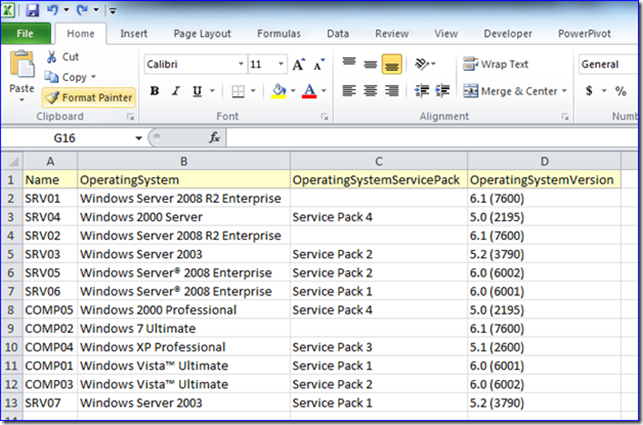The height and width of the screenshot is (425, 643).
Task: Select the highlighted Bottom Align icon
Action: tap(392, 64)
